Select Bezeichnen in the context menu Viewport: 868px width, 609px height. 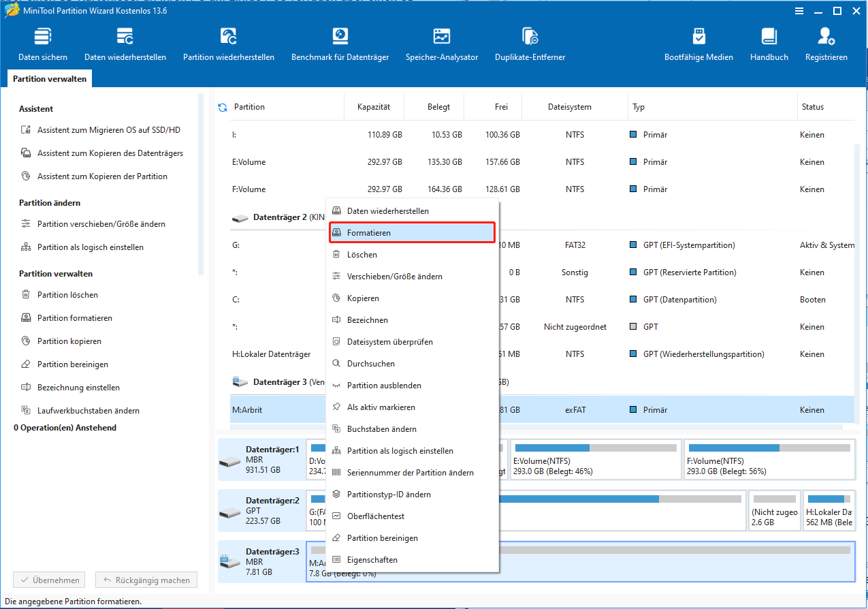click(x=413, y=320)
